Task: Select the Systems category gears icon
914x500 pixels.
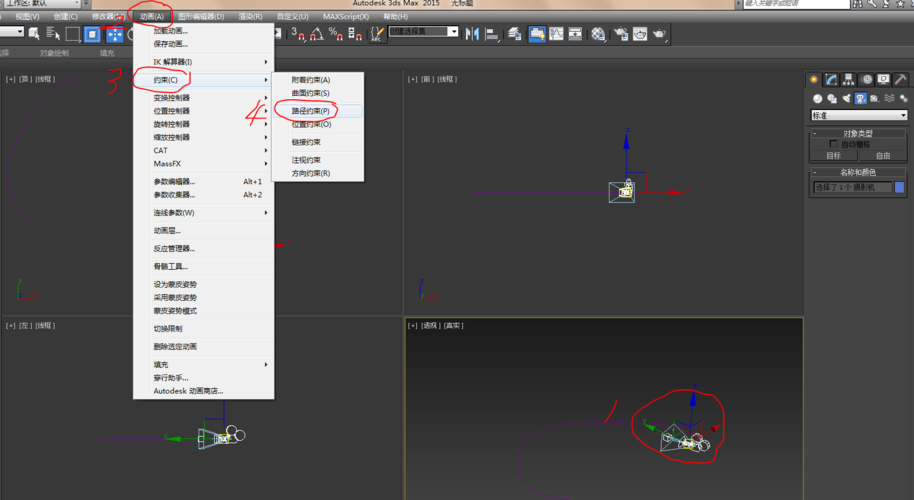Action: point(903,98)
